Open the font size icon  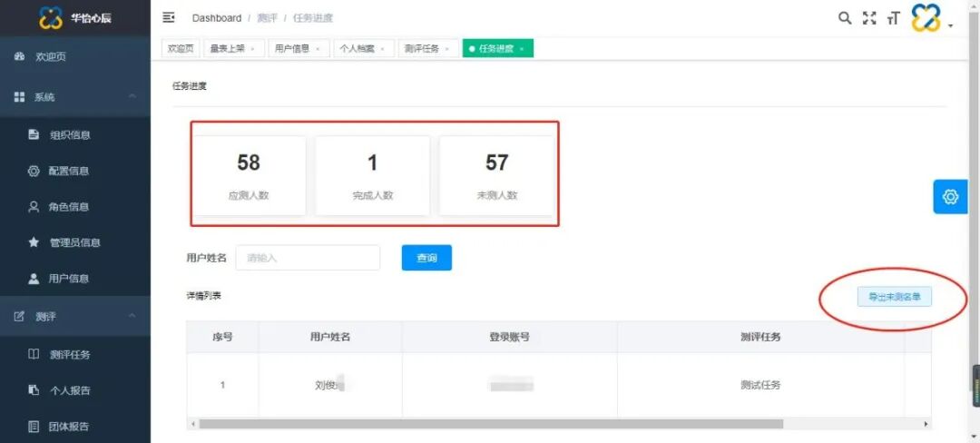pyautogui.click(x=893, y=19)
